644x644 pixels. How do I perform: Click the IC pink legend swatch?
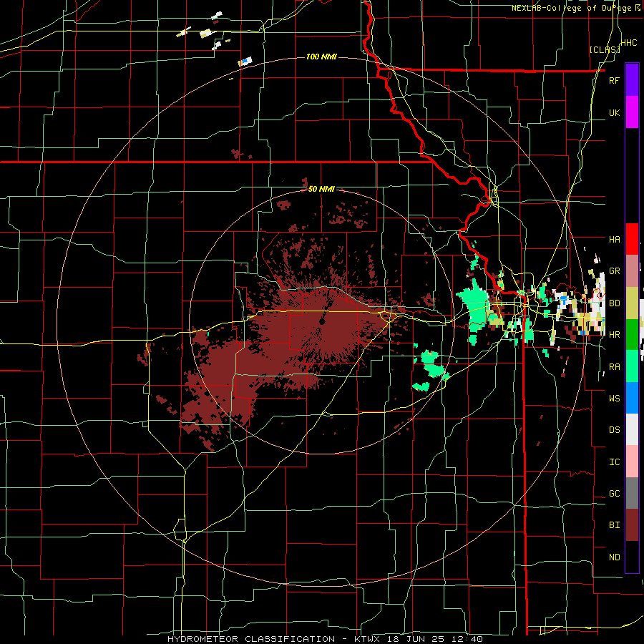pyautogui.click(x=632, y=462)
